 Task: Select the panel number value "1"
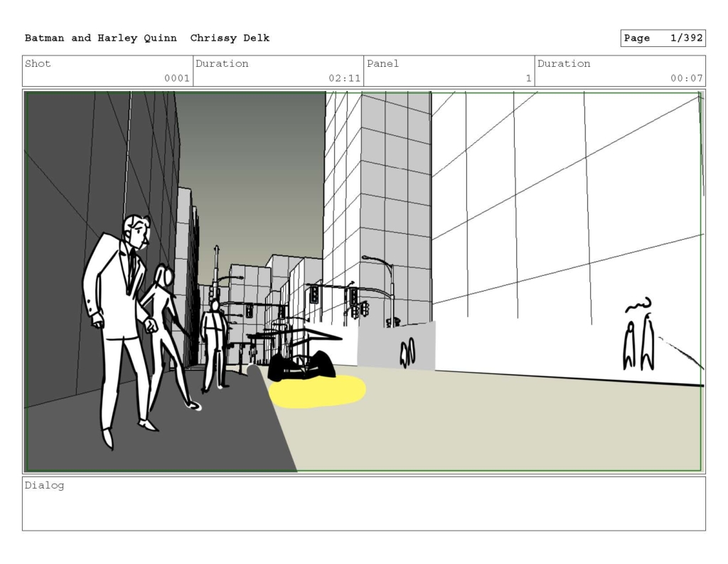[528, 78]
